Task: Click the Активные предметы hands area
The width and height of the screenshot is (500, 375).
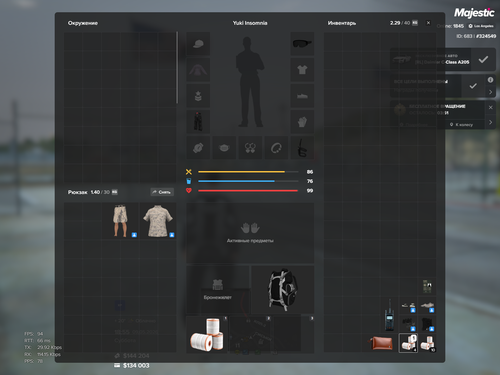Action: pyautogui.click(x=250, y=233)
